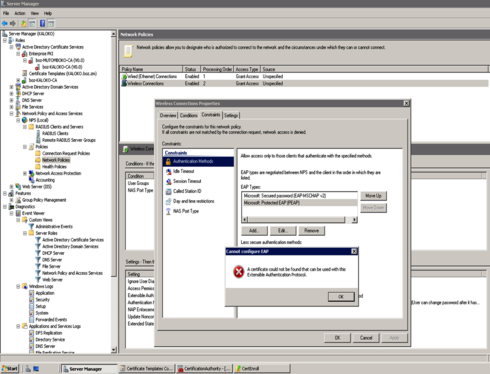Switch to the Conditions tab
490x374 pixels.
pos(189,115)
